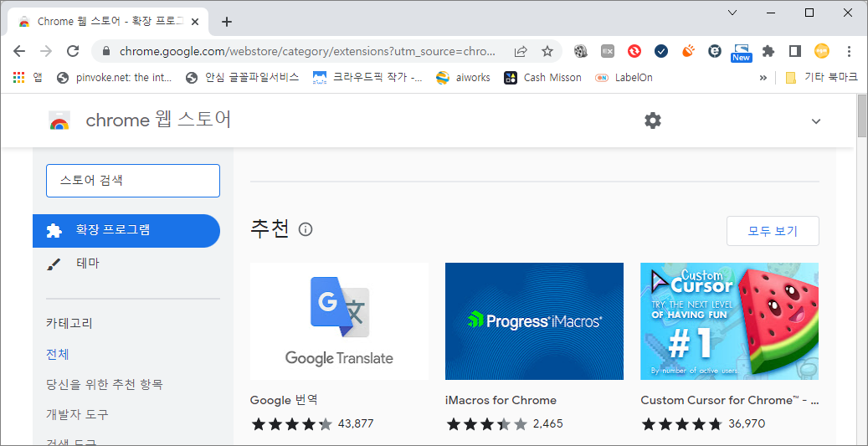
Task: Open the pinvoke.net bookmark
Action: coord(115,78)
